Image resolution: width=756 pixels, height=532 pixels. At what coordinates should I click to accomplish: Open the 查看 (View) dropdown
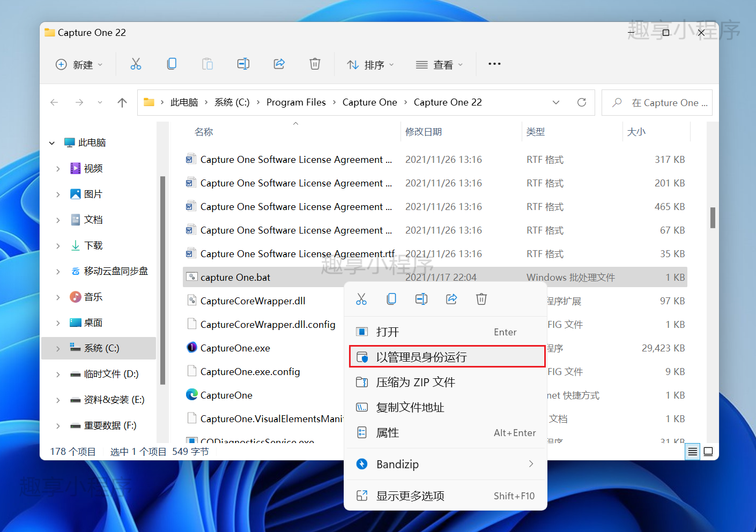click(439, 65)
